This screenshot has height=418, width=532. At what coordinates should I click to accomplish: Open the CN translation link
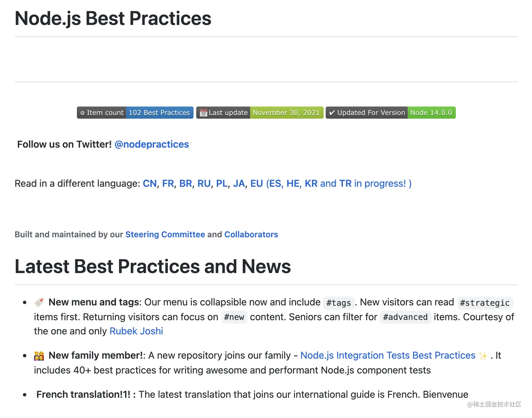pyautogui.click(x=150, y=183)
